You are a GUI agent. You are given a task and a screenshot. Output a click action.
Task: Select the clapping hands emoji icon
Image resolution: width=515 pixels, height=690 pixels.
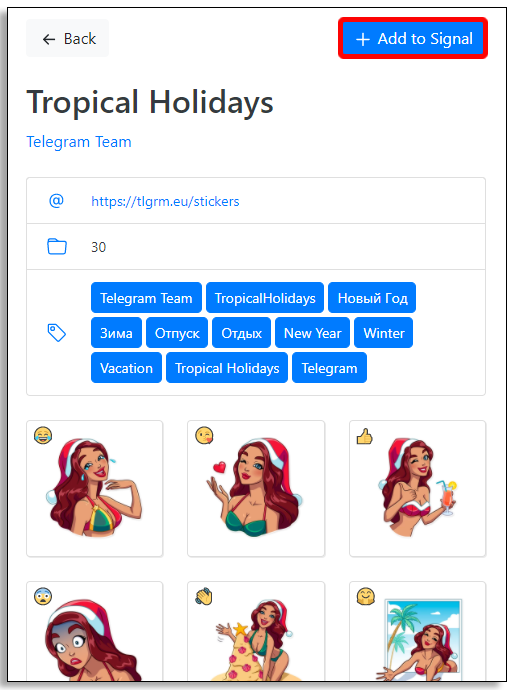204,597
